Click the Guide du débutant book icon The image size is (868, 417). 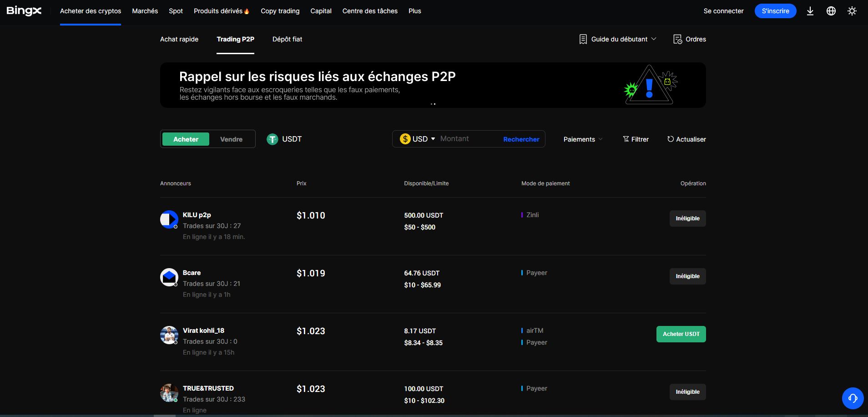pyautogui.click(x=583, y=39)
